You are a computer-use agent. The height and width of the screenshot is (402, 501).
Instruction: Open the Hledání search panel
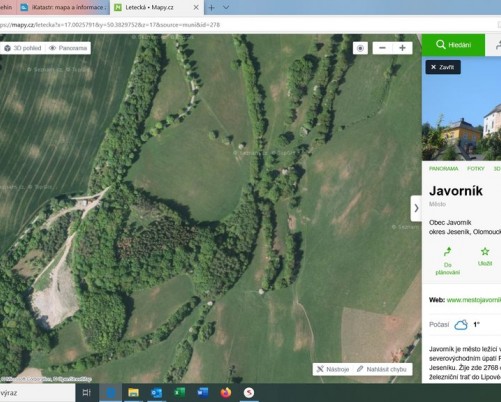pyautogui.click(x=453, y=45)
